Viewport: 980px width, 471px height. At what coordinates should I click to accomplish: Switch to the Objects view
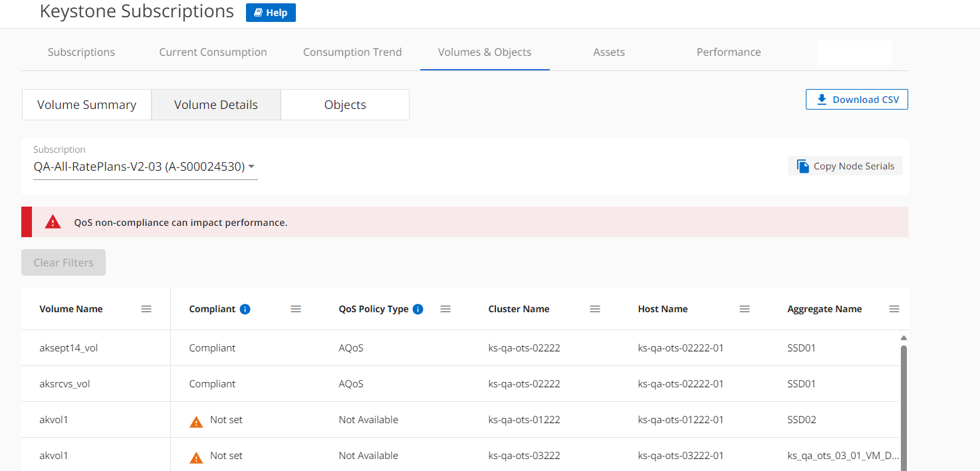point(345,105)
